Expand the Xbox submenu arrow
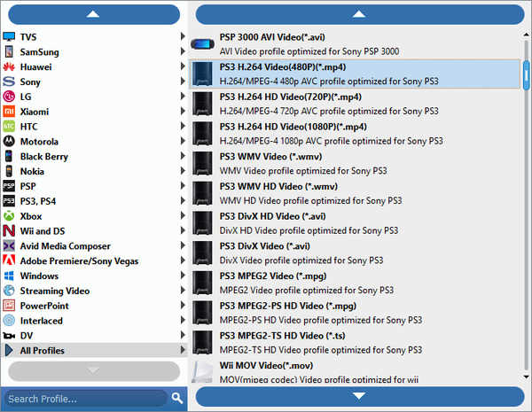 tap(183, 215)
